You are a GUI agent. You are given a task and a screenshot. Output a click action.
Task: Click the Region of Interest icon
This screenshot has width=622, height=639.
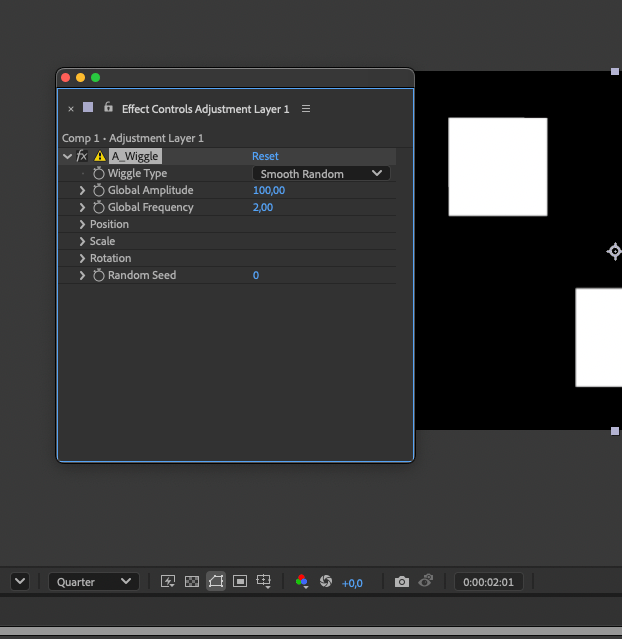[x=240, y=582]
